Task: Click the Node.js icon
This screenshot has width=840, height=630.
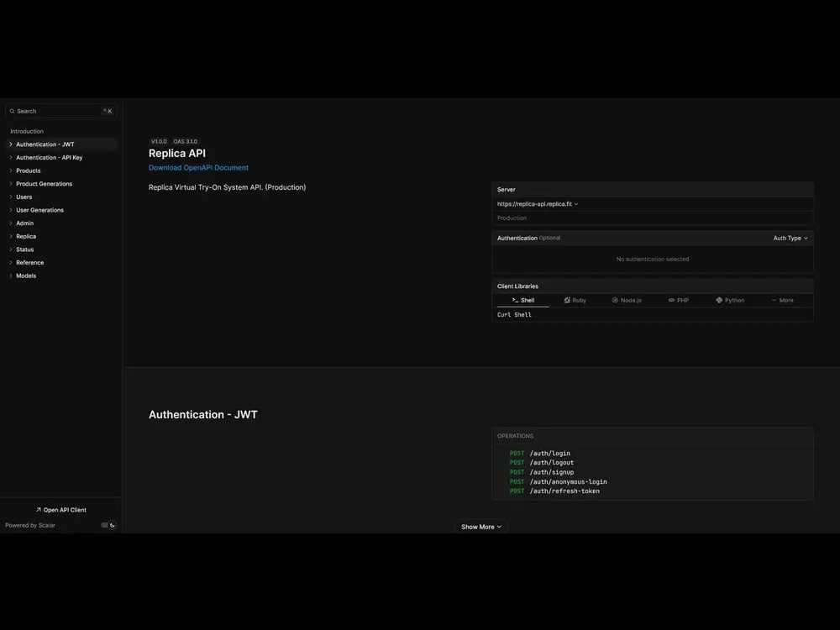Action: pos(615,301)
